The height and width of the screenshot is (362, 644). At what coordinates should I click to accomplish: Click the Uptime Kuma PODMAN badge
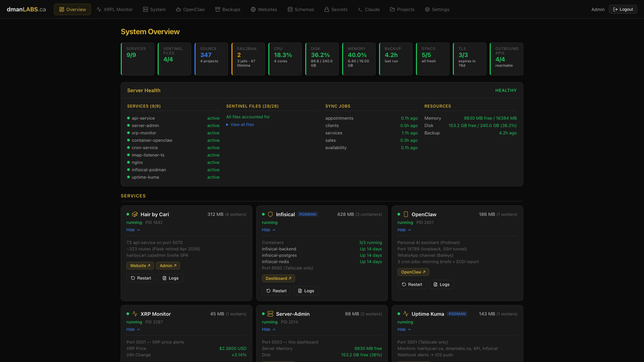tap(457, 314)
